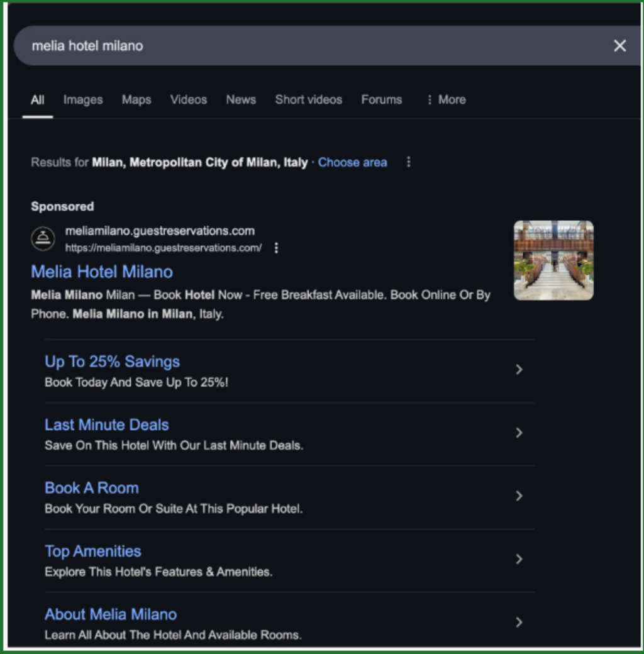The image size is (644, 654).
Task: Click the arrow beside Book A Room
Action: click(519, 496)
